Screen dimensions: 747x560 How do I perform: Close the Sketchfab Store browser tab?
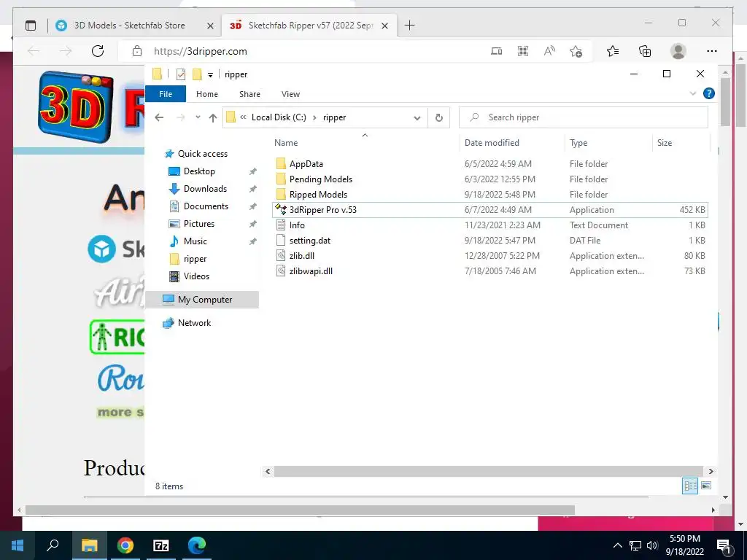tap(210, 26)
